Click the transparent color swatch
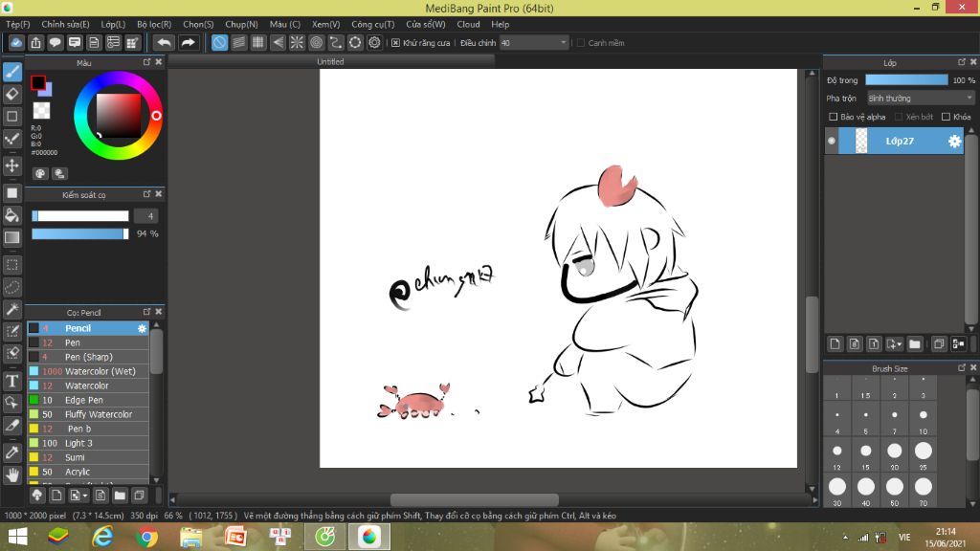Viewport: 980px width, 551px height. pos(41,111)
